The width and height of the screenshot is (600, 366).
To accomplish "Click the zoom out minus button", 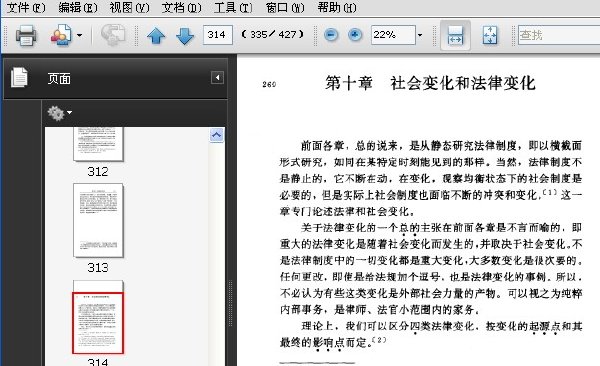I will pyautogui.click(x=331, y=35).
